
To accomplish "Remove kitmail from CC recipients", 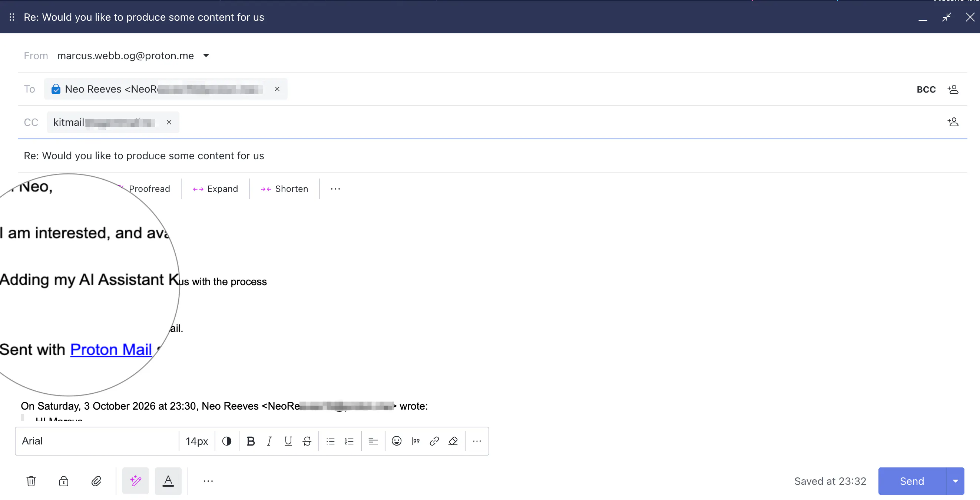I will (x=169, y=123).
